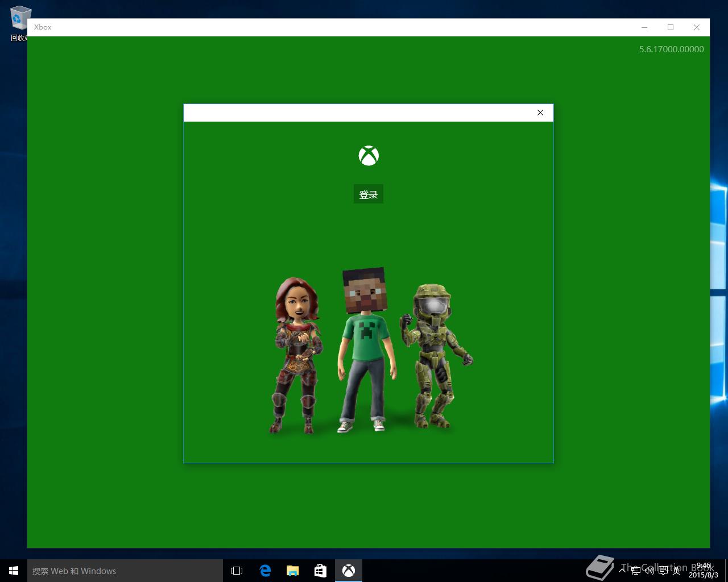Switch the 英 input method indicator
The image size is (728, 582).
(676, 570)
